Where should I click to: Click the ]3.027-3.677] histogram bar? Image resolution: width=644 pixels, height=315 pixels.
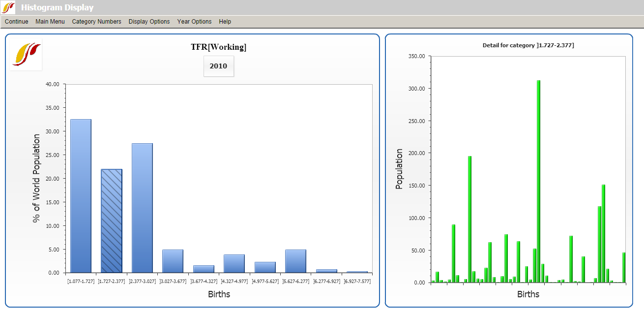[173, 261]
